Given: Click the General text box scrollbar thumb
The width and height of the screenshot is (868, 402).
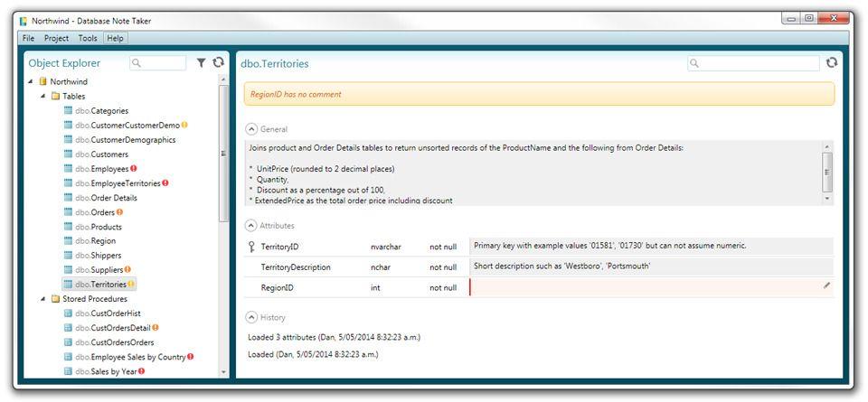Looking at the screenshot, I should (827, 171).
